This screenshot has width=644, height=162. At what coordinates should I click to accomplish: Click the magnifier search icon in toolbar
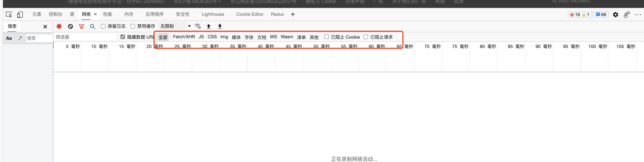[x=93, y=26]
